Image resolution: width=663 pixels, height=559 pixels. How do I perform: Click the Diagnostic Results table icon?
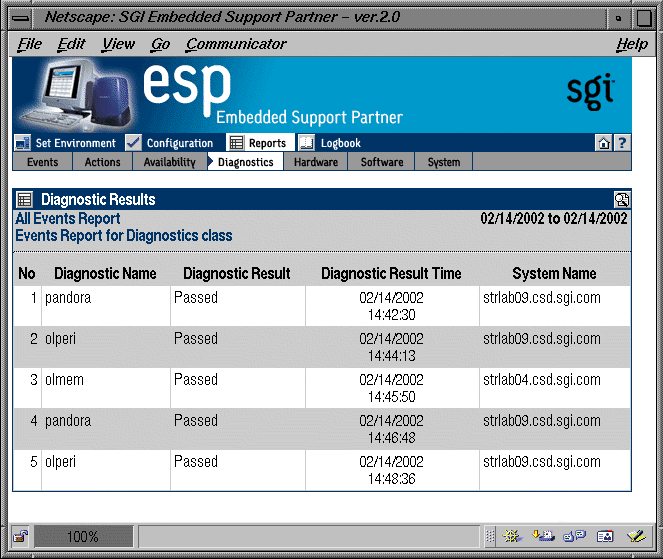click(x=24, y=199)
